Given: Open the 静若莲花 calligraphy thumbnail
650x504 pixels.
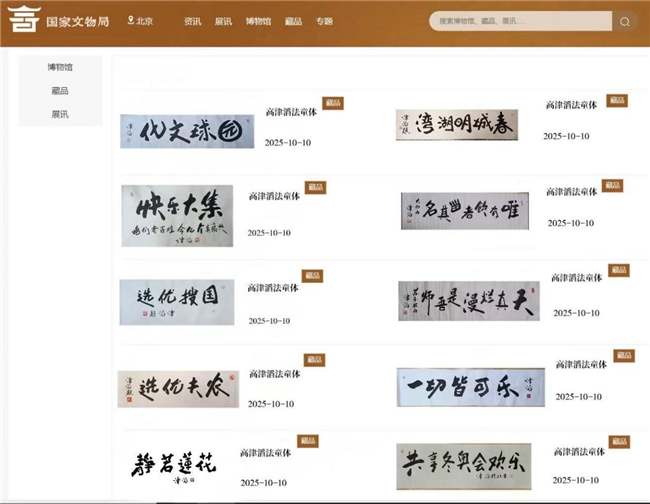Looking at the screenshot, I should 174,465.
